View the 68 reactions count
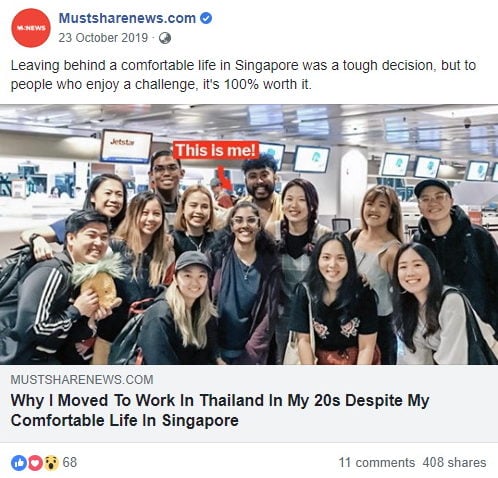 tap(70, 462)
